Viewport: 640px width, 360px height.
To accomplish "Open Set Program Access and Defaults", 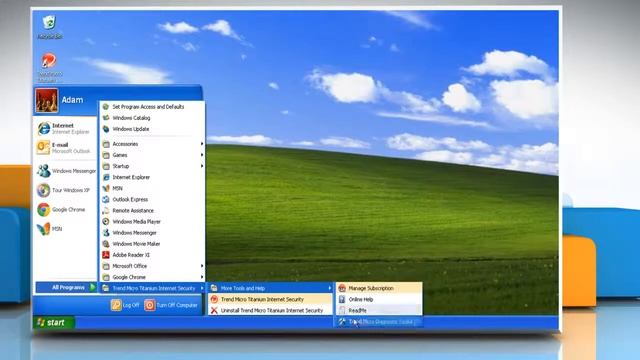I will tap(153, 107).
